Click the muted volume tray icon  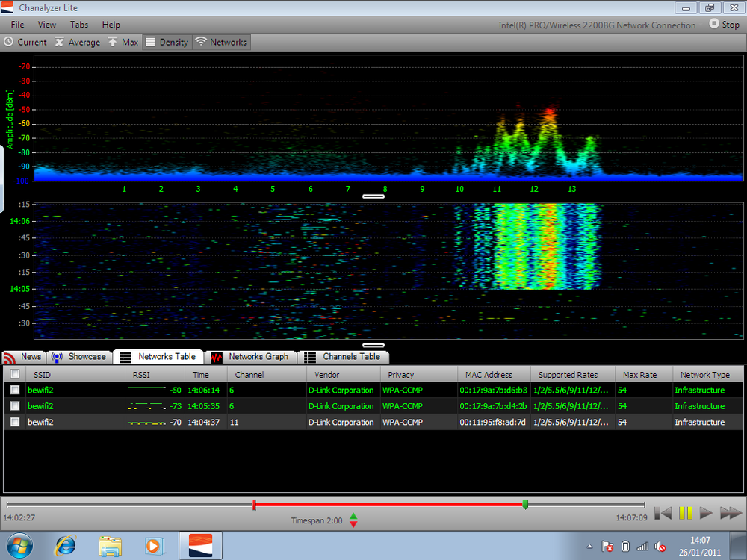coord(660,547)
